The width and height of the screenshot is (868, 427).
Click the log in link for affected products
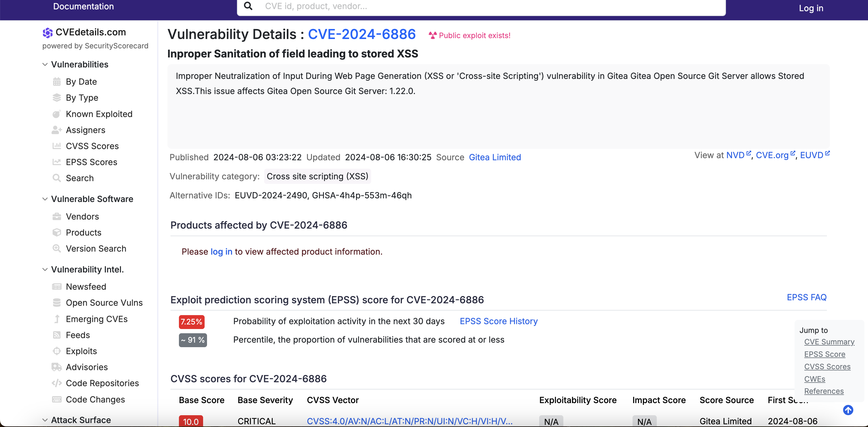(x=221, y=252)
